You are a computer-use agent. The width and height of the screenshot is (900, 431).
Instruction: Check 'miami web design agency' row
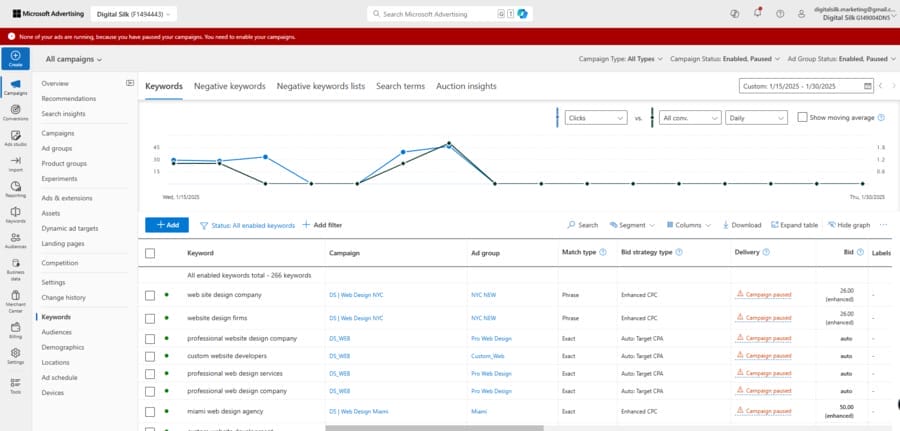point(150,411)
